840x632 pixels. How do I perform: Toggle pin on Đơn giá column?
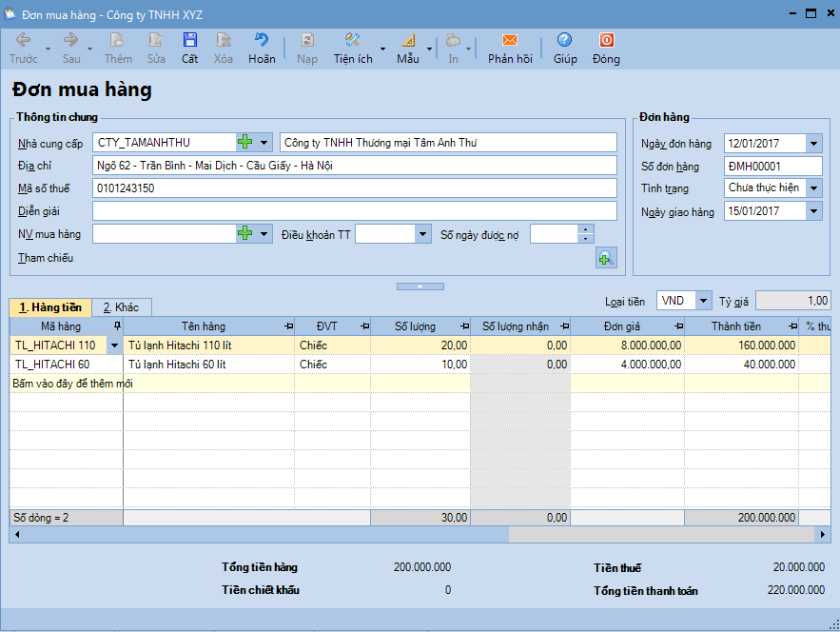pyautogui.click(x=676, y=326)
